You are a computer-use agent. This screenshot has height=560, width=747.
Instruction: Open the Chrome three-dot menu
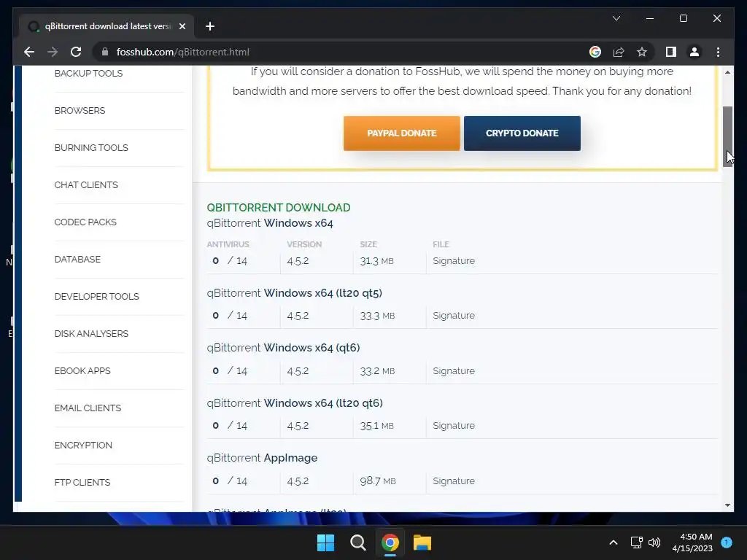pos(718,52)
